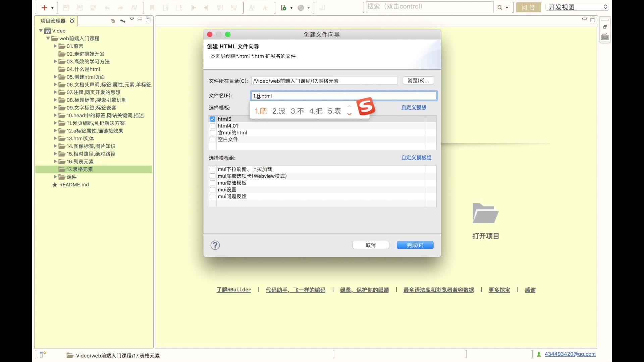Uncheck the html5 template checkbox

pyautogui.click(x=212, y=119)
